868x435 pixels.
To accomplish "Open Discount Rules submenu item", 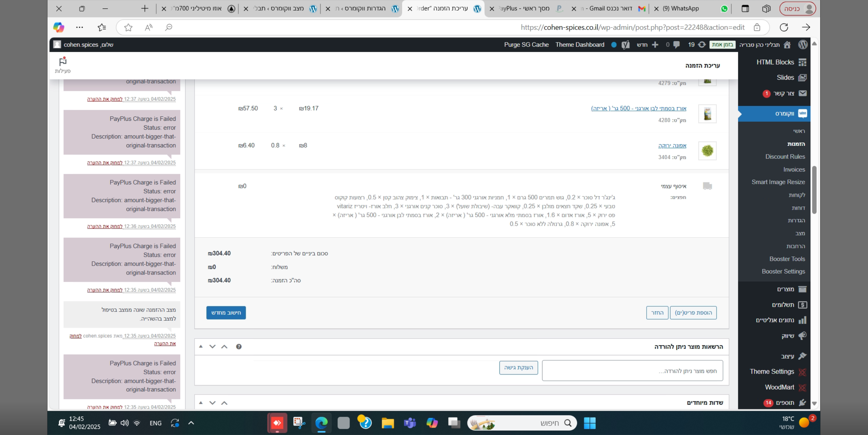I will click(x=785, y=156).
